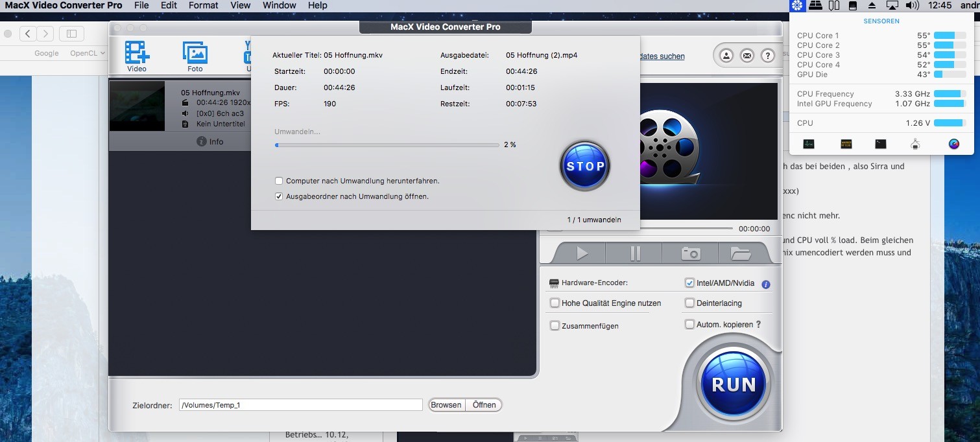Click the memory stack menu bar icon
Viewport: 980px width, 442px height.
tap(816, 5)
